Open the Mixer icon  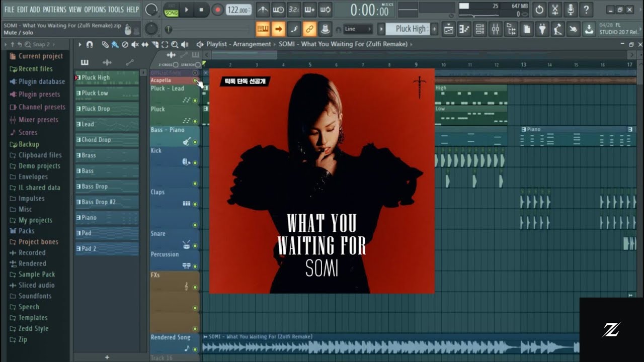pyautogui.click(x=496, y=29)
